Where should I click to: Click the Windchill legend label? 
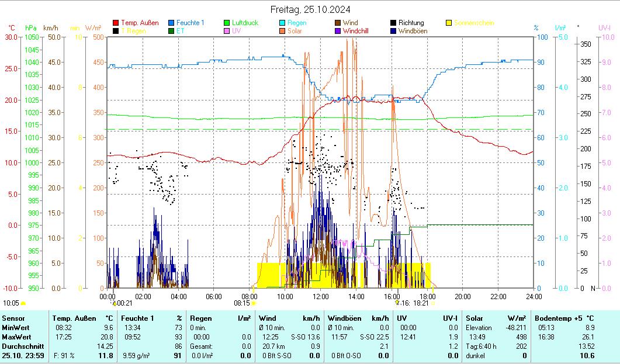tap(355, 31)
